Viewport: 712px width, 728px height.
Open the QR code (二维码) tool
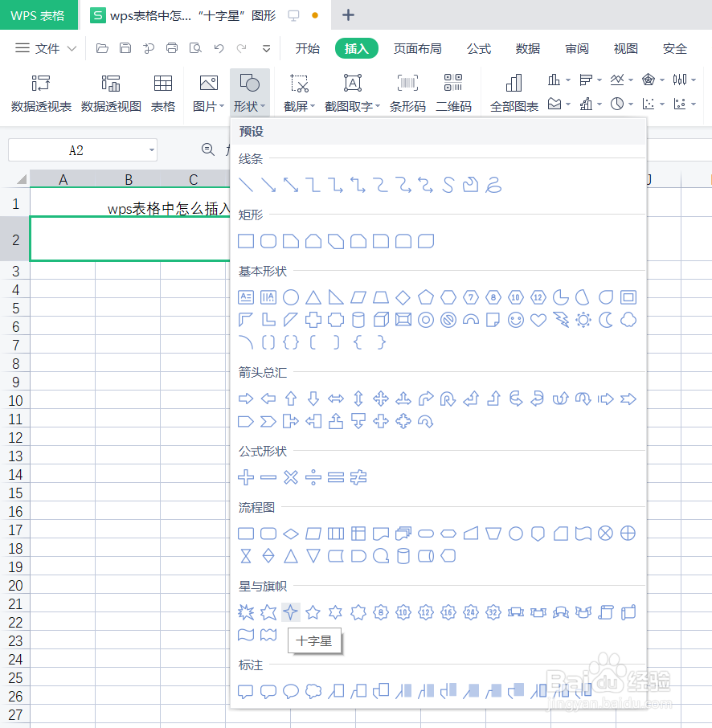453,94
